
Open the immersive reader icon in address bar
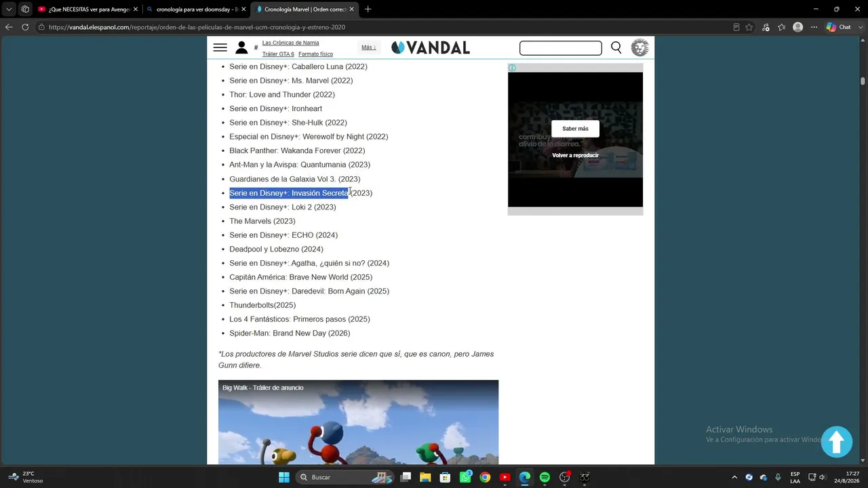coord(736,27)
